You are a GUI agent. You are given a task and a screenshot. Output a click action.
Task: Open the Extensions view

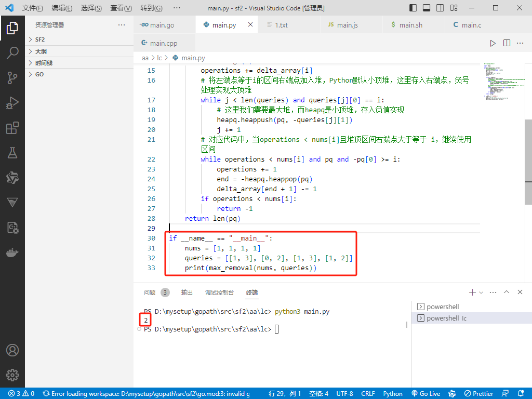point(12,128)
